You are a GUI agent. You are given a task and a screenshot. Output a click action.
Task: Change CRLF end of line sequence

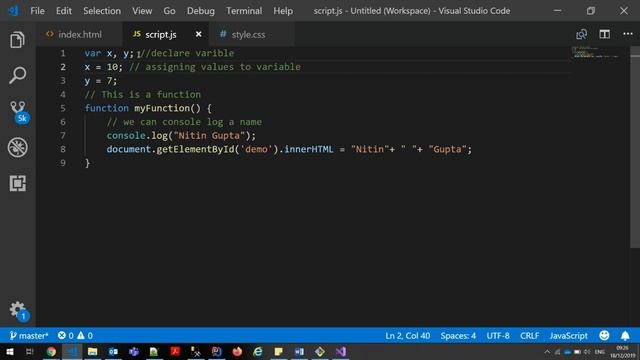[529, 336]
